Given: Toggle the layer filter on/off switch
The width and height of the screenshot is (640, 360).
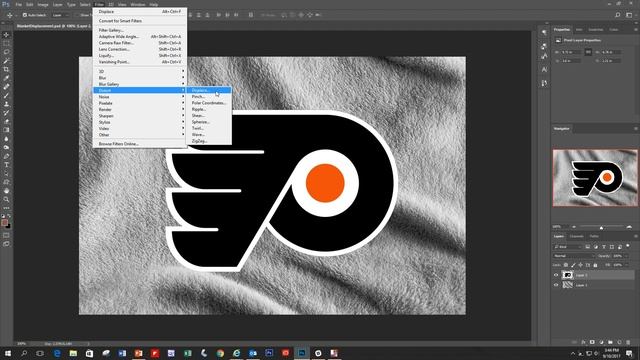Looking at the screenshot, I should pos(628,246).
